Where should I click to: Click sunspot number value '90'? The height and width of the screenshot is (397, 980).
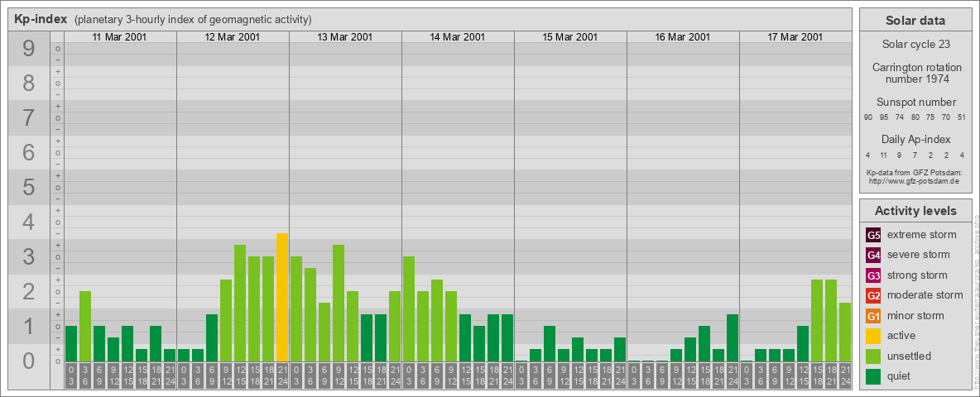[868, 117]
